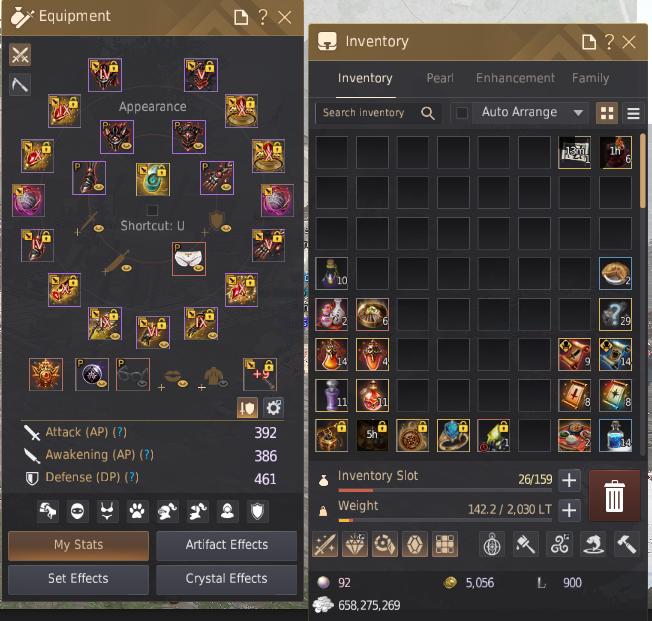652x621 pixels.
Task: Switch inventory to list view icon
Action: click(633, 113)
